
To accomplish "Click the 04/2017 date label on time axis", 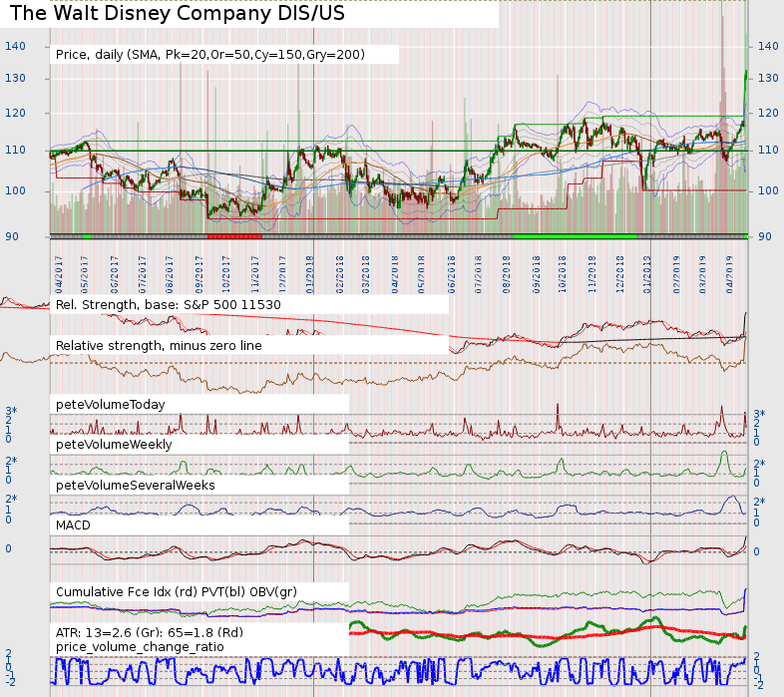I will (59, 274).
